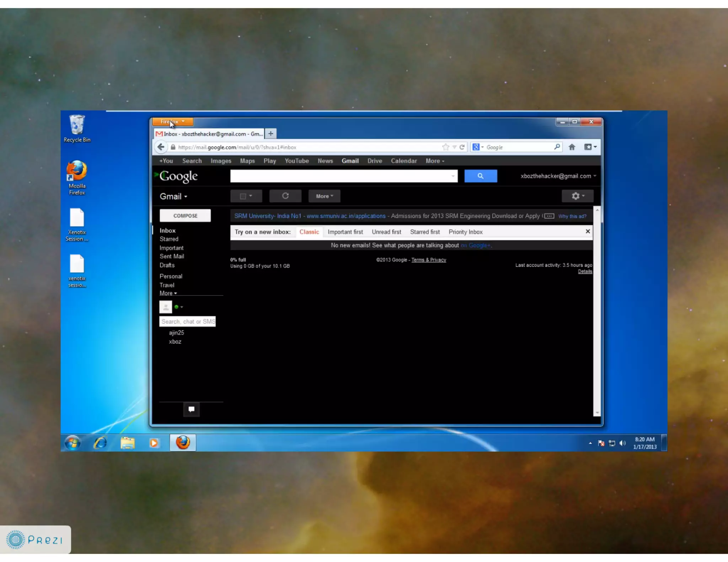Go to Calendar in Google bar
Image resolution: width=728 pixels, height=562 pixels.
point(404,161)
